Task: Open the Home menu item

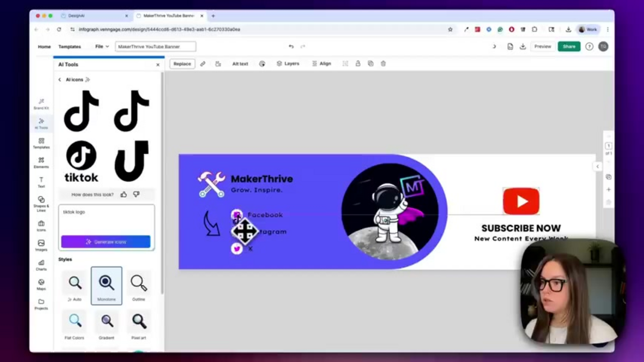Action: (44, 46)
